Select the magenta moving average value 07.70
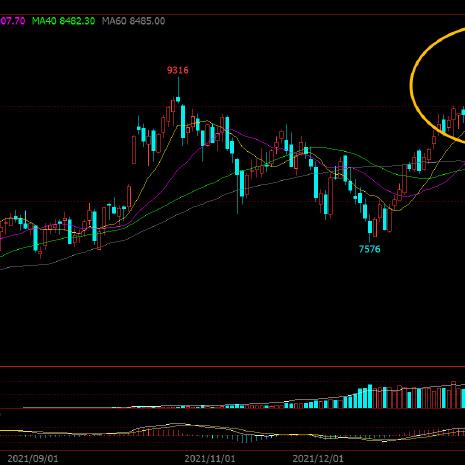 [x=12, y=21]
